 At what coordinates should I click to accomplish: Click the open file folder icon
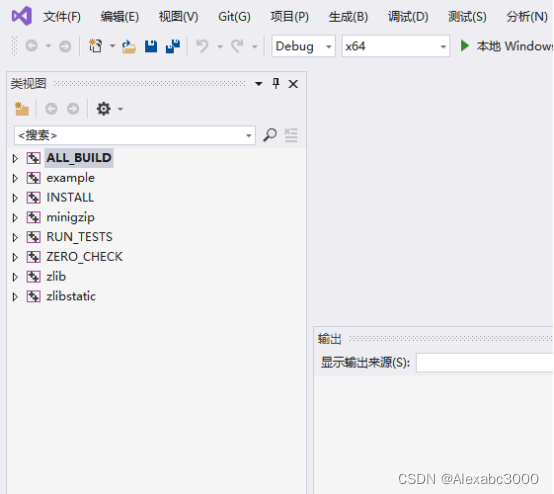coord(129,46)
